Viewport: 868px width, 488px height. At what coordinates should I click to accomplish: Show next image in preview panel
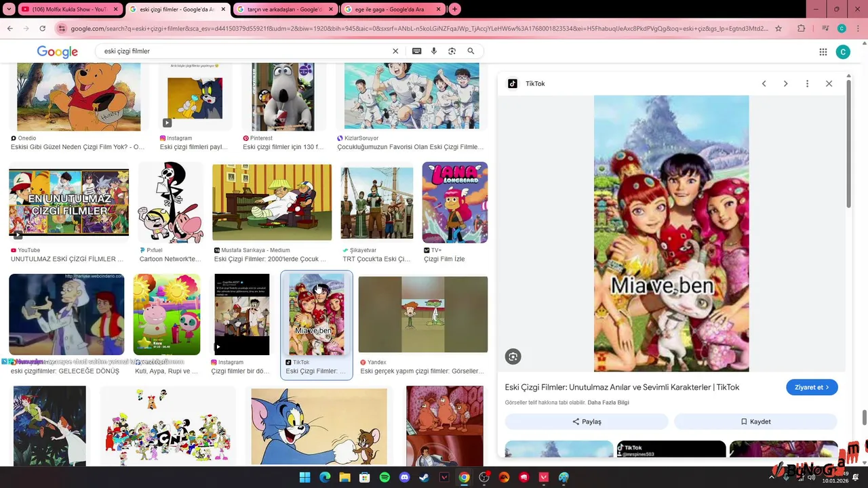[x=785, y=83]
